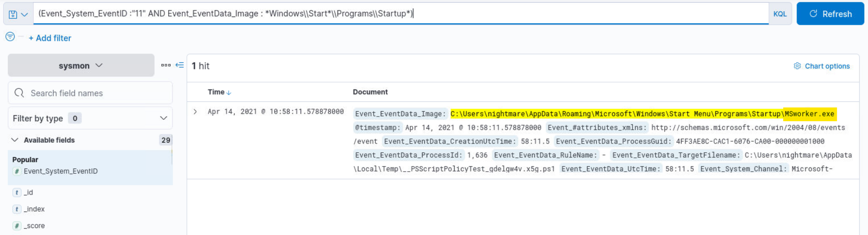Select the Event_System_EventID popular field
This screenshot has width=868, height=235.
click(x=60, y=171)
